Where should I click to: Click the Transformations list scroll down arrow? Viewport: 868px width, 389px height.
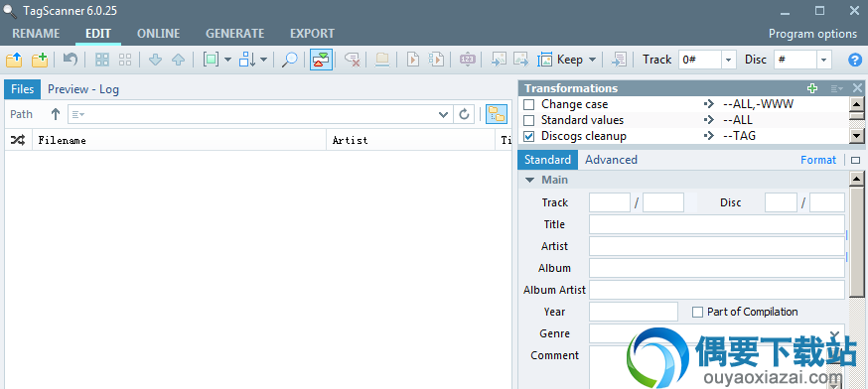[x=856, y=136]
